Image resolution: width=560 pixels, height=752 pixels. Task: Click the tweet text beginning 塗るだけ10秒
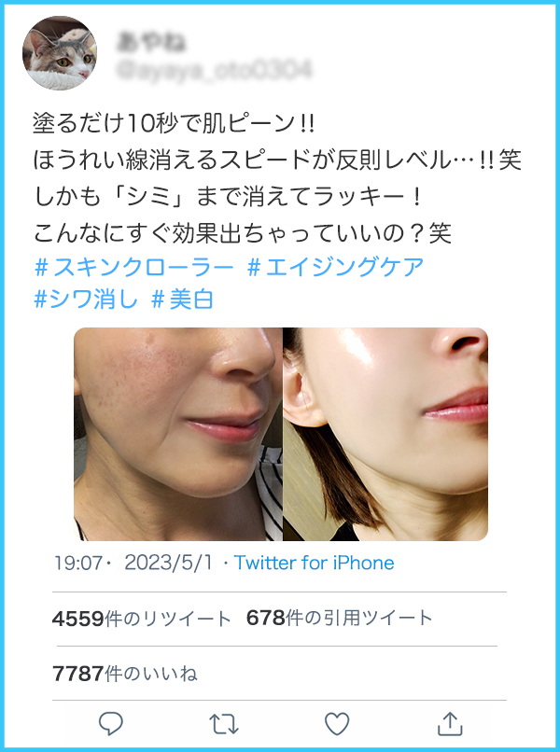(277, 178)
